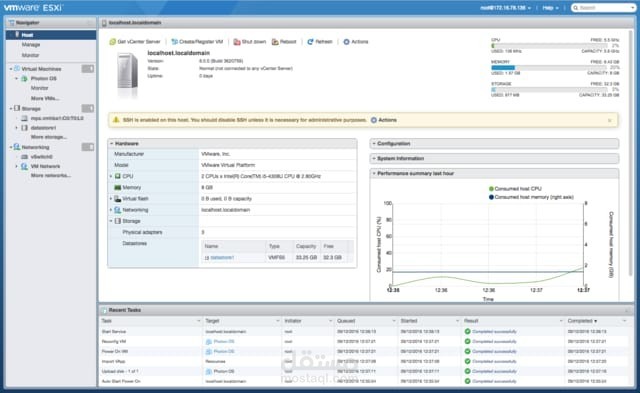Expand the System Information panel

(x=374, y=158)
